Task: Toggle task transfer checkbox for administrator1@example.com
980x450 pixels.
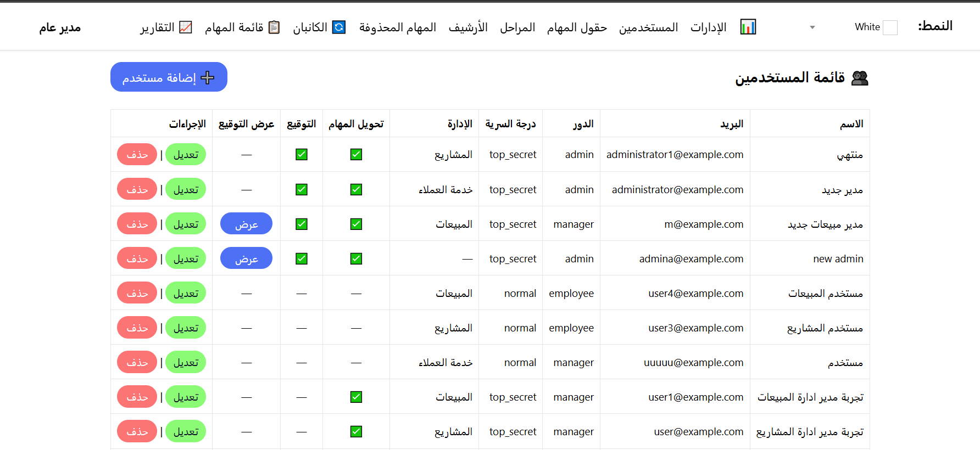Action: pyautogui.click(x=356, y=154)
